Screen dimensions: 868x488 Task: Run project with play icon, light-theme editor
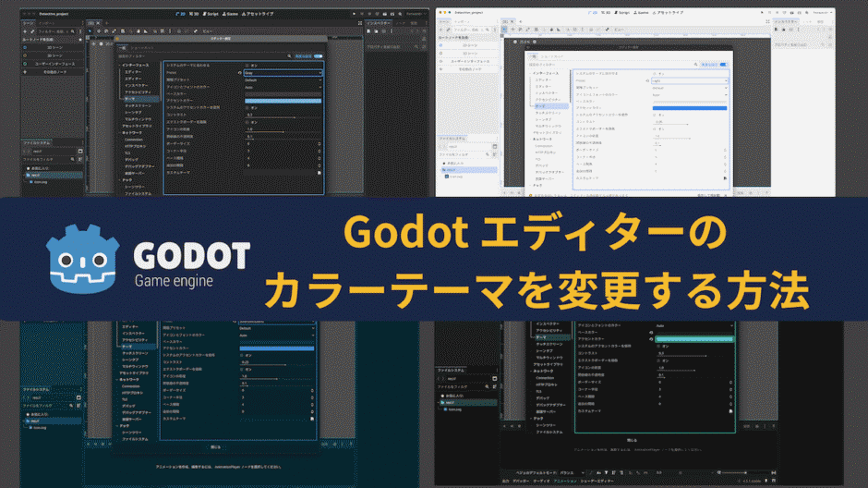[762, 13]
